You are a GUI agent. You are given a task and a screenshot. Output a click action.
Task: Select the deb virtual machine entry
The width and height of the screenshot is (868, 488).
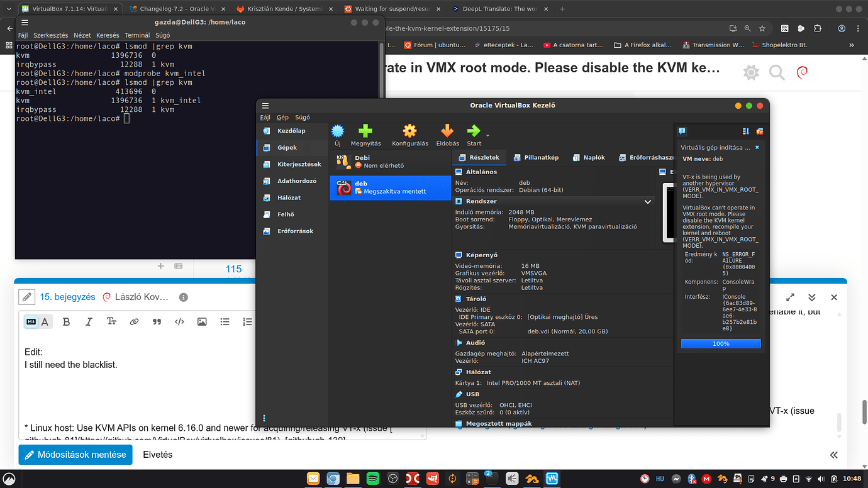point(390,187)
